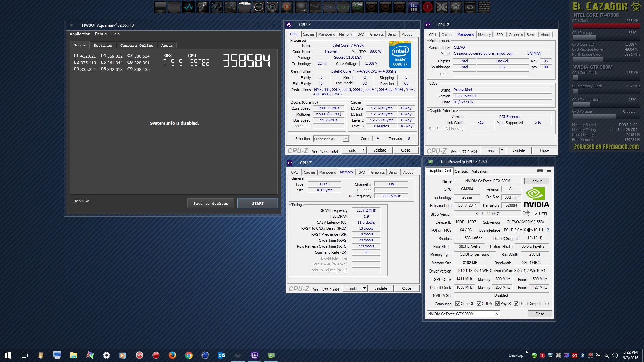Viewport: 644px width, 362px height.
Task: Toggle the CUDA checkbox in GPU-Z
Action: point(479,304)
